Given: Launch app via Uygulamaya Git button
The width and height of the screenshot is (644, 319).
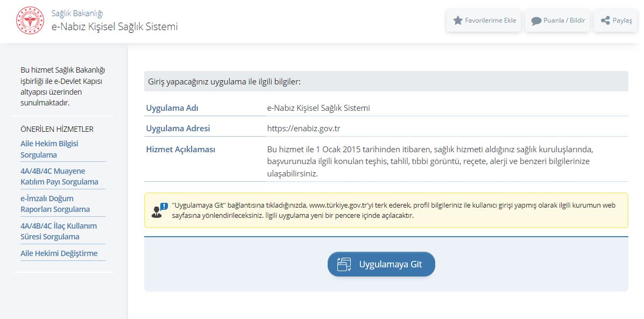Looking at the screenshot, I should click(381, 264).
